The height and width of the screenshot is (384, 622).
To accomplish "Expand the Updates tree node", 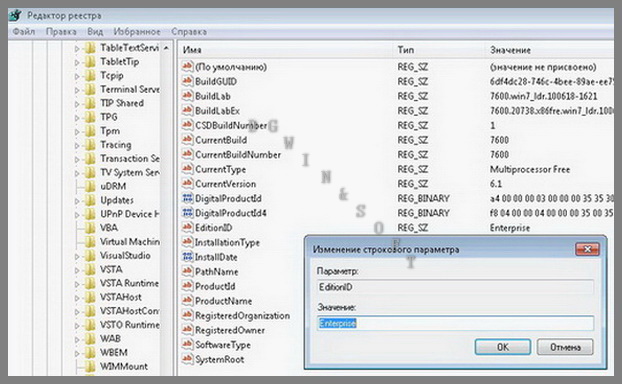I will tap(77, 201).
